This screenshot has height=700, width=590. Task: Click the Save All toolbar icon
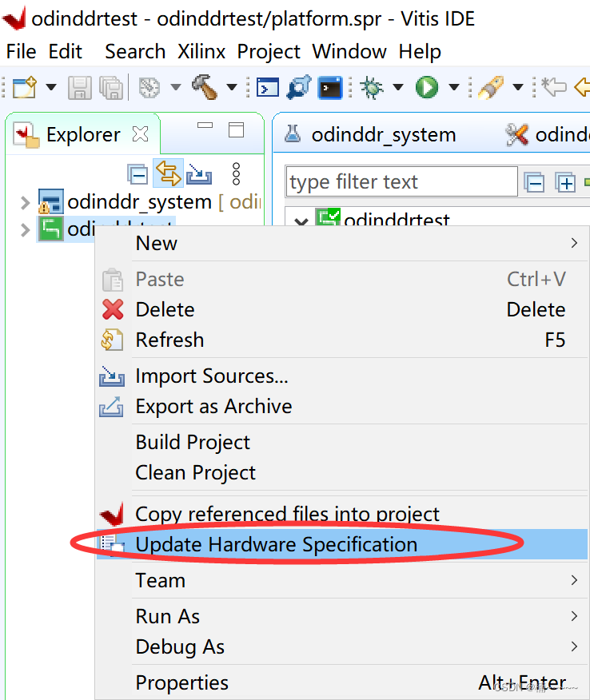(x=111, y=87)
